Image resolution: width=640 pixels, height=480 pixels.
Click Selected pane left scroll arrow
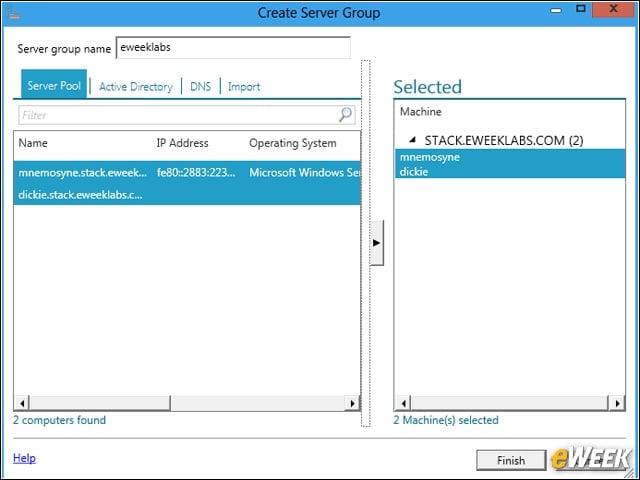403,403
